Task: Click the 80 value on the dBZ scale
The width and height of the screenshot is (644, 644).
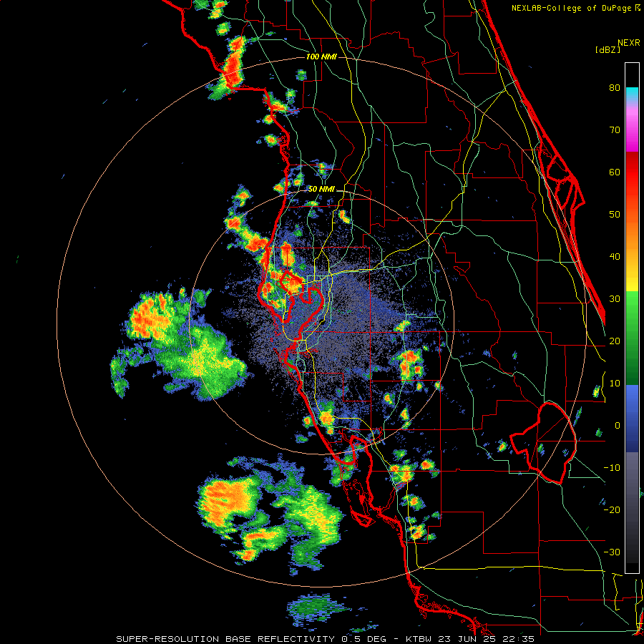Action: (615, 88)
